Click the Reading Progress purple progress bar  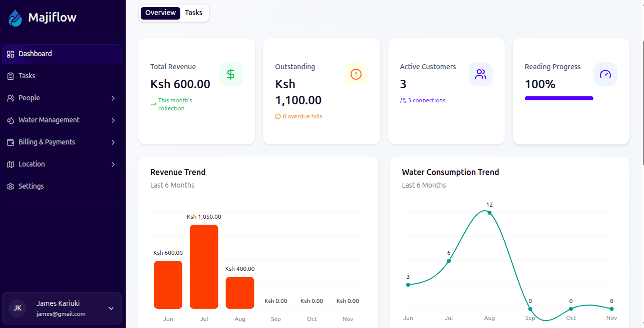point(559,98)
